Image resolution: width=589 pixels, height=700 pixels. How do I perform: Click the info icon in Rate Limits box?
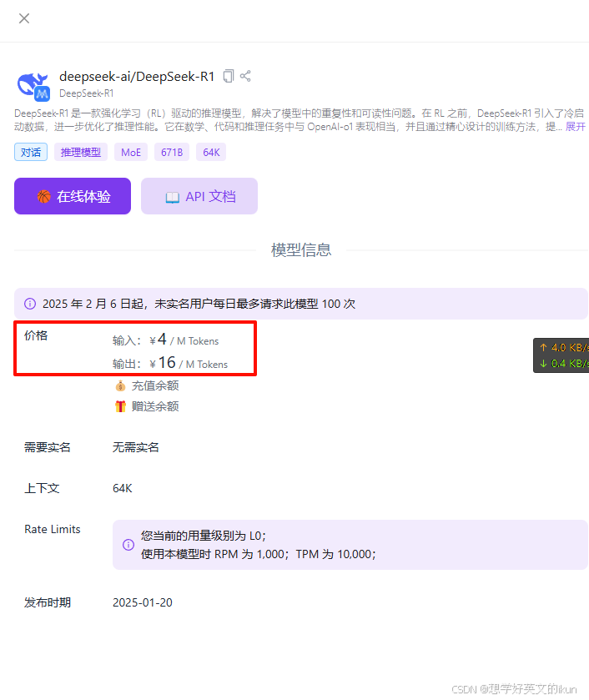pyautogui.click(x=128, y=545)
